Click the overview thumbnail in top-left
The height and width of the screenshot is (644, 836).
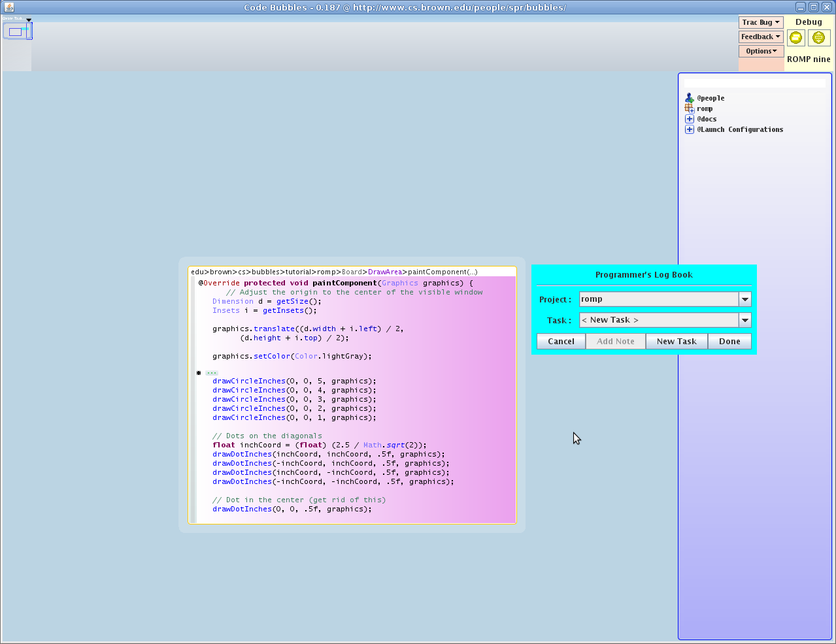pos(17,31)
